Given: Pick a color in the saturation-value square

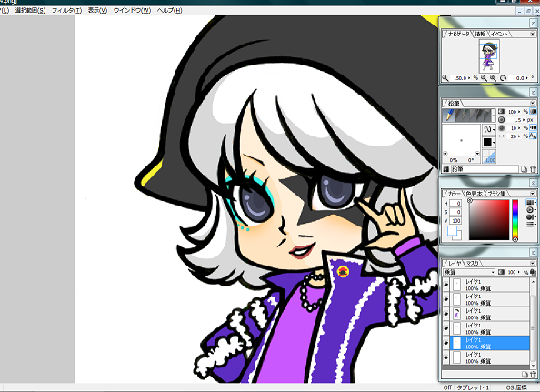Looking at the screenshot, I should click(x=489, y=219).
